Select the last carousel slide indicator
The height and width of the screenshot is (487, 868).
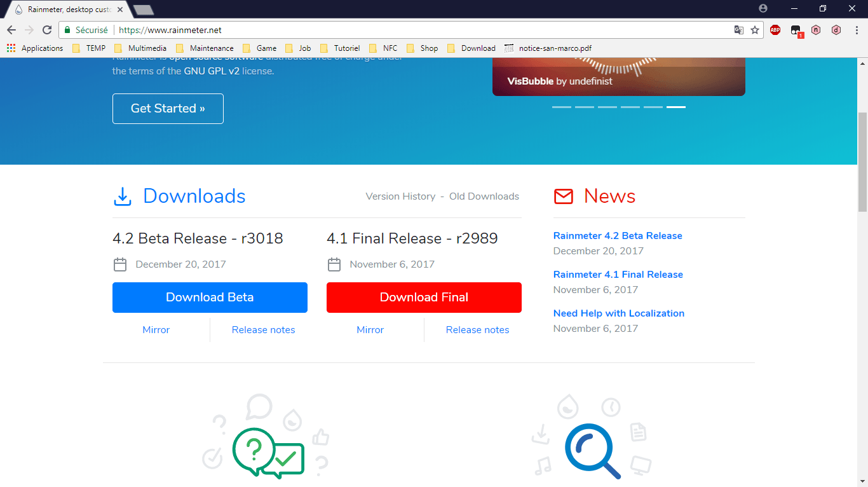pyautogui.click(x=675, y=107)
